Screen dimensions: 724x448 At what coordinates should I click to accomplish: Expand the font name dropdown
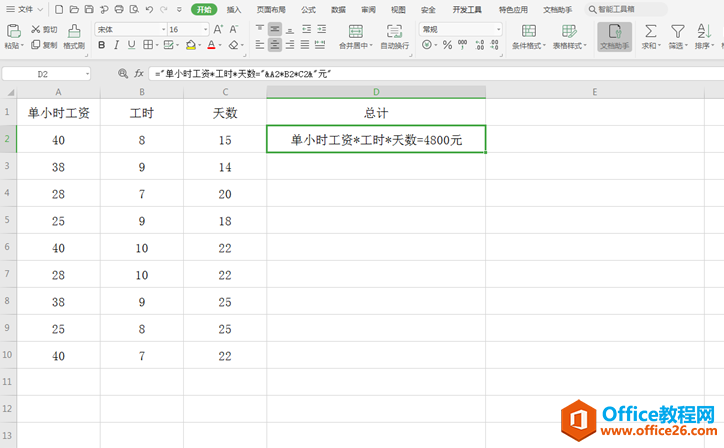click(x=163, y=30)
